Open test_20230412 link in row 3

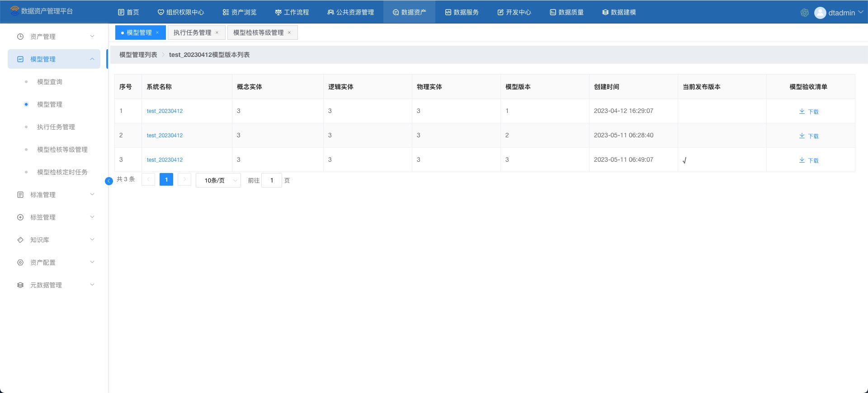[165, 160]
